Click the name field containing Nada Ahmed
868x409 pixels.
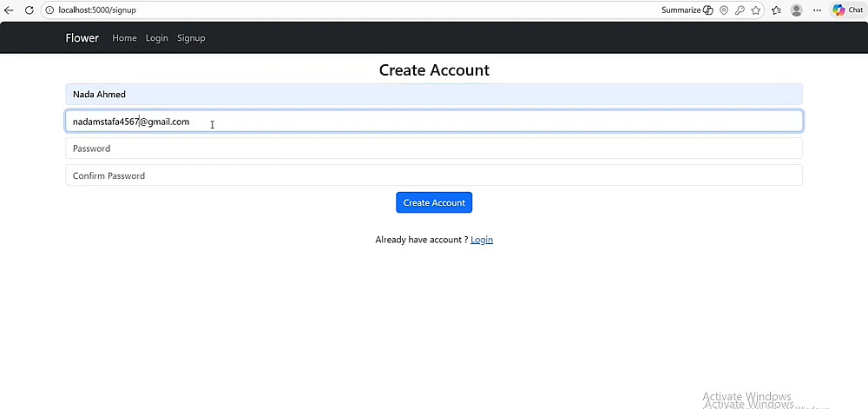(x=434, y=95)
